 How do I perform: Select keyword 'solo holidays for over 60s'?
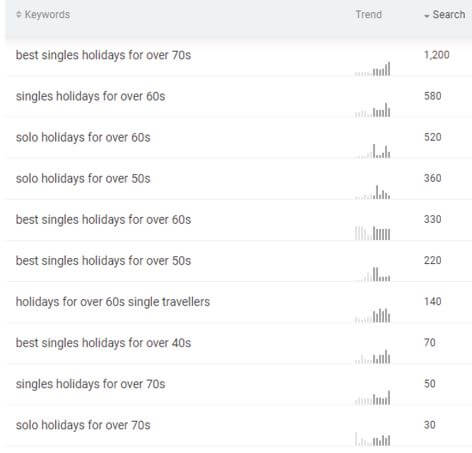point(83,137)
